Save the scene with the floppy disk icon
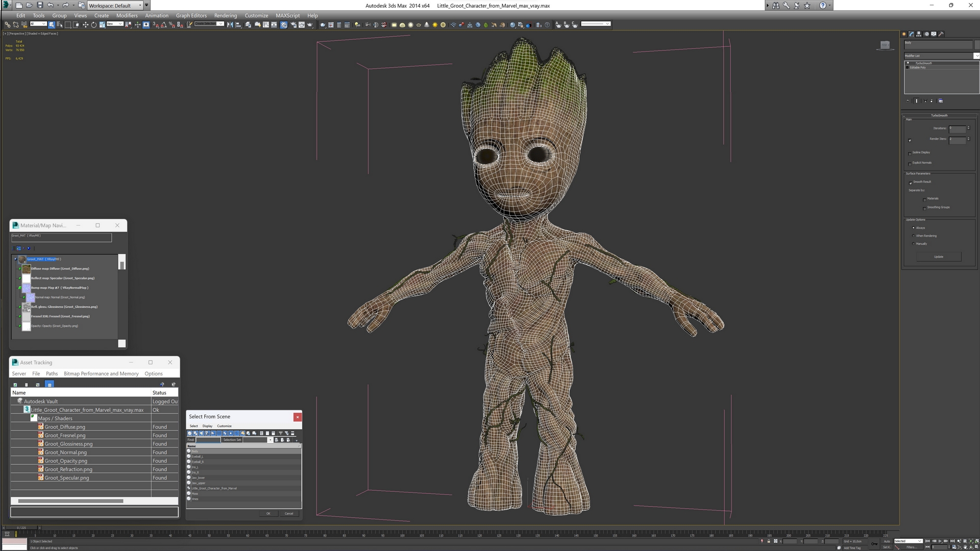980x551 pixels. (x=40, y=5)
